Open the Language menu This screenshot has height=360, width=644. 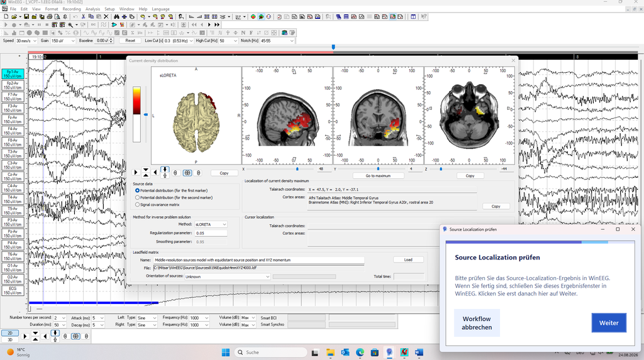click(160, 9)
